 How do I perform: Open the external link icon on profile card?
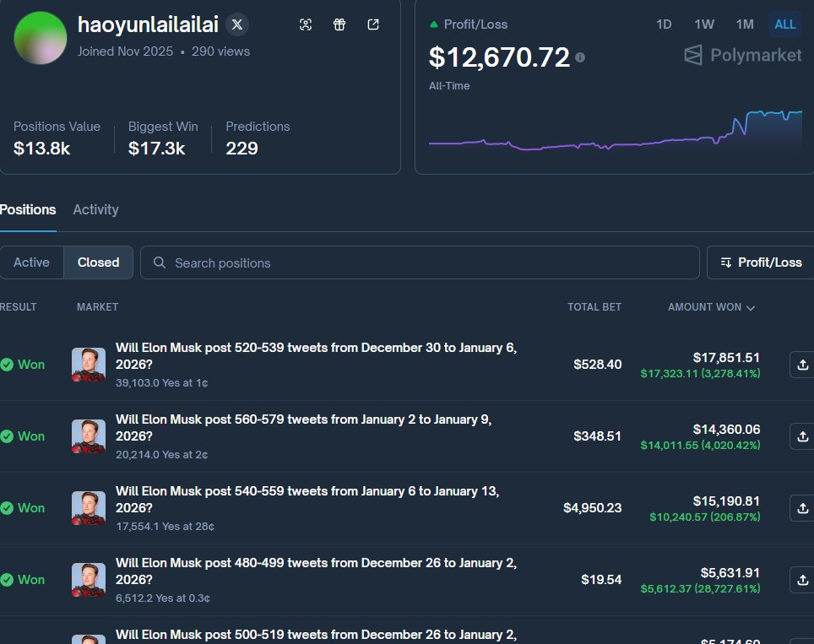pyautogui.click(x=372, y=24)
